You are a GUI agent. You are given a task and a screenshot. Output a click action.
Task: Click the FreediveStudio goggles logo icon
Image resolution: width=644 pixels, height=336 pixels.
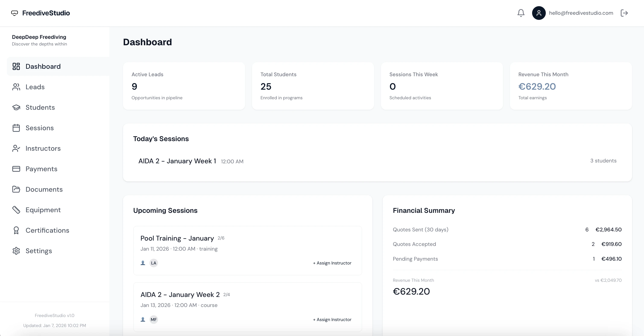(15, 13)
